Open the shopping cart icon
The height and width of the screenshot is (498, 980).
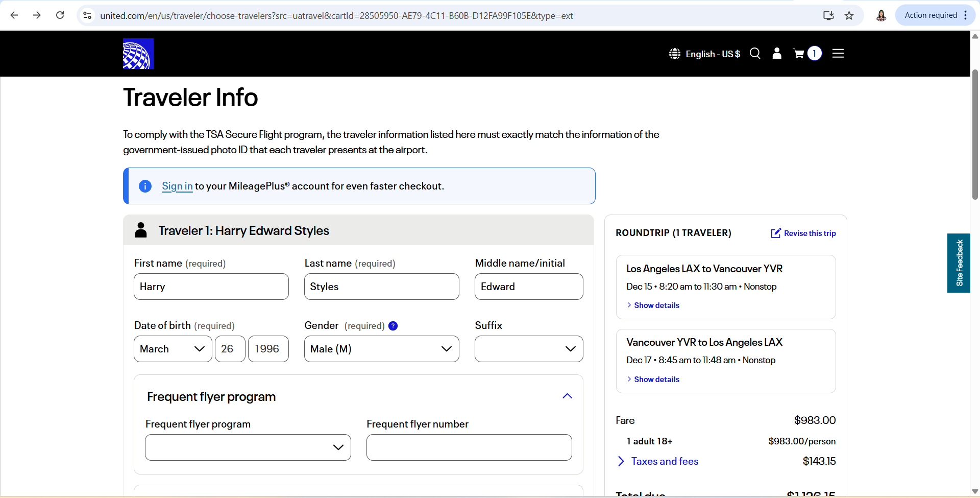799,54
